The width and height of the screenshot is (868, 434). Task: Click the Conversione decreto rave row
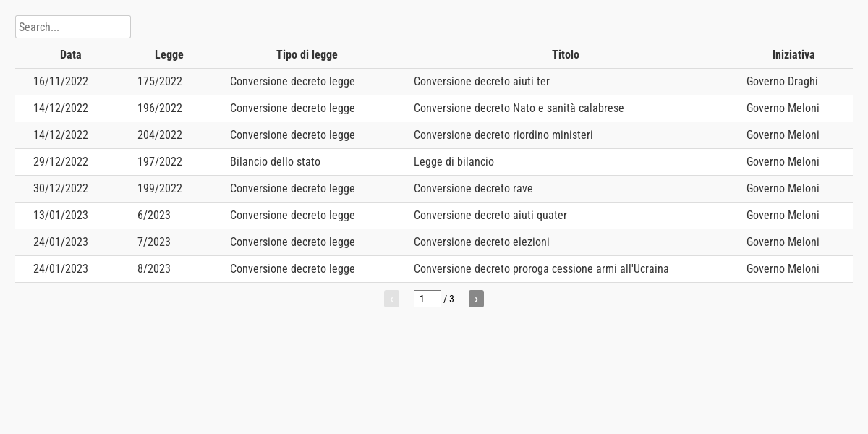pos(434,189)
